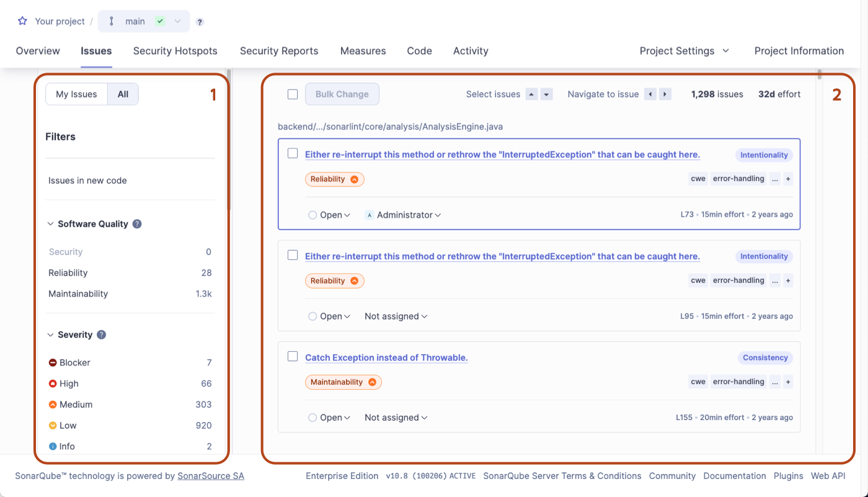Switch to the Security Hotspots tab
The width and height of the screenshot is (868, 497).
[175, 51]
